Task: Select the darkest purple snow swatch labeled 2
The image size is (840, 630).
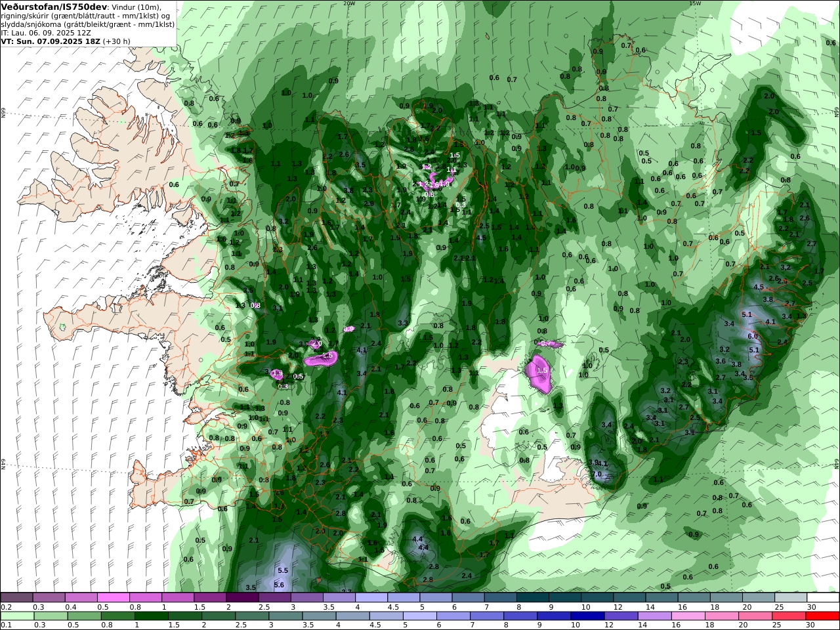Action: tap(241, 597)
